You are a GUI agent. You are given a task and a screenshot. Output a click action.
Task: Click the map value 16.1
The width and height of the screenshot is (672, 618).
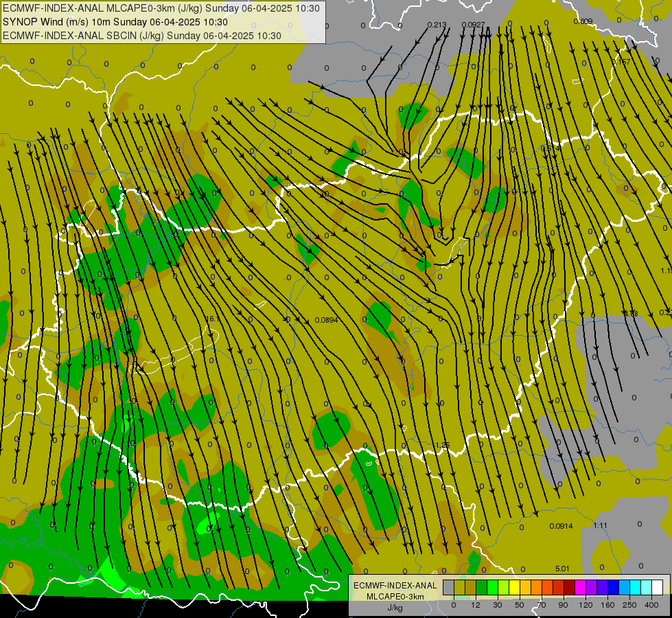coord(213,319)
